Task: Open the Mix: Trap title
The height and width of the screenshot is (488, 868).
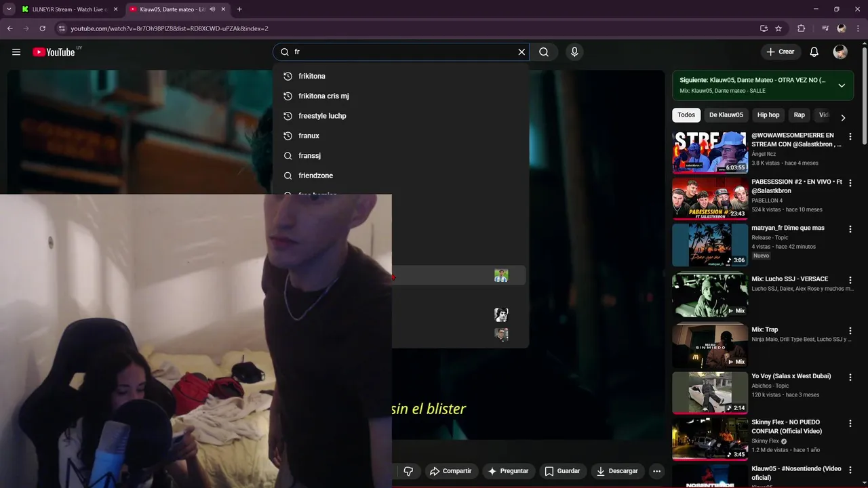Action: (x=765, y=330)
